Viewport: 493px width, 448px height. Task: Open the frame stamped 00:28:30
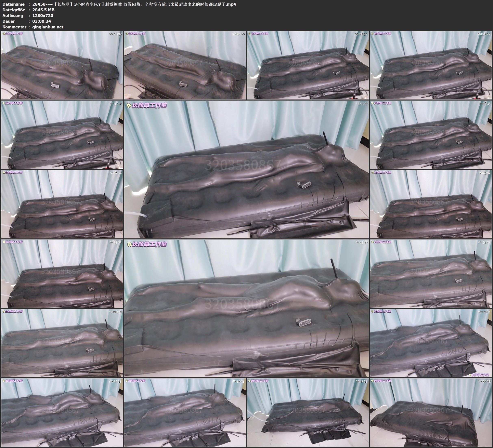308,65
